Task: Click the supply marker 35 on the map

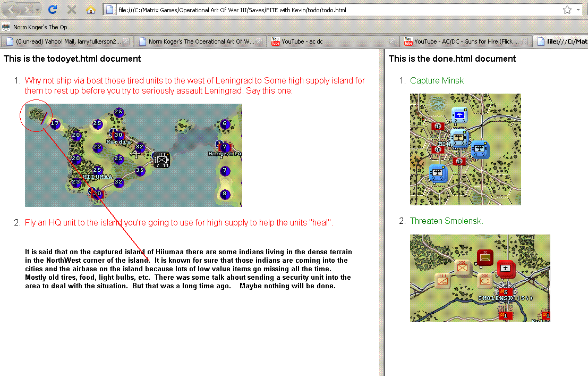Action: (140, 170)
